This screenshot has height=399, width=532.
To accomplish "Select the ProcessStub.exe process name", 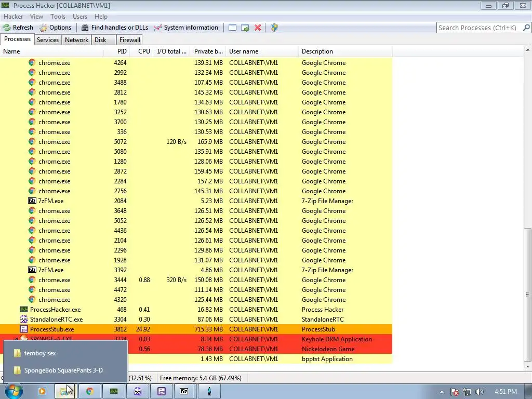I will click(x=52, y=329).
